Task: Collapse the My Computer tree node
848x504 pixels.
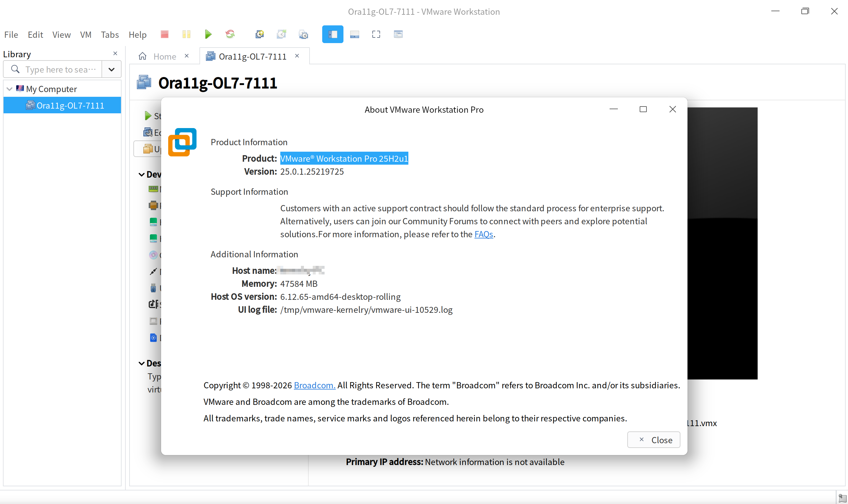Action: point(9,89)
